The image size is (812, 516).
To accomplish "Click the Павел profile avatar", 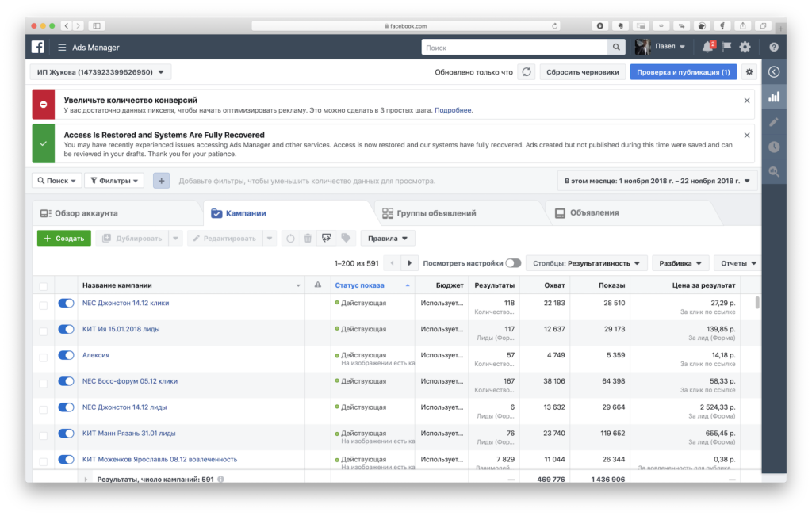I will (642, 47).
